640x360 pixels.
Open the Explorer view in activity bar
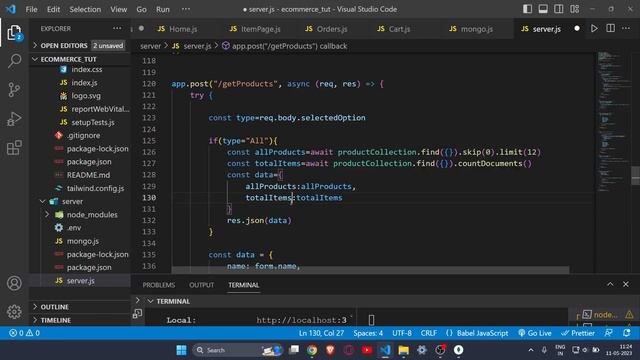14,33
